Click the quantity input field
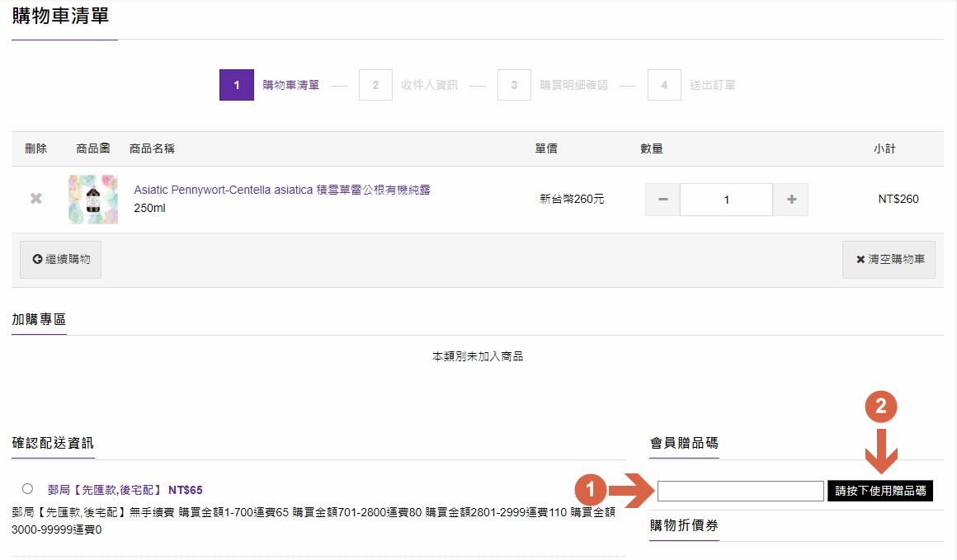 coord(726,200)
